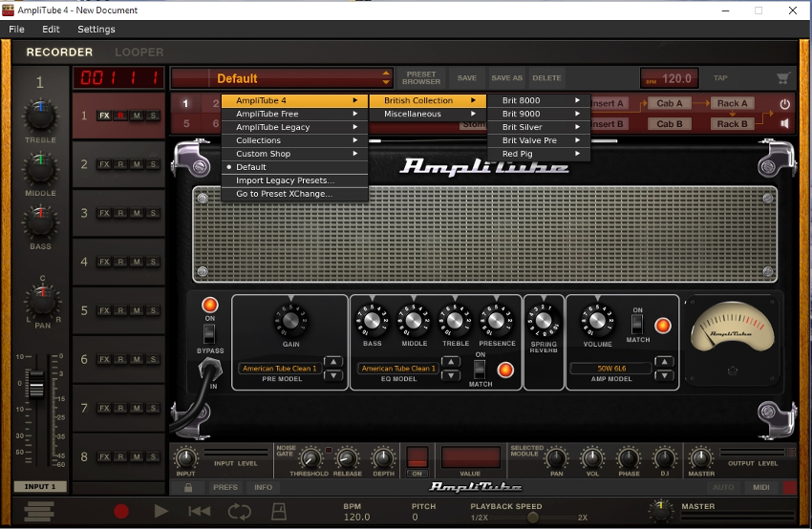812x529 pixels.
Task: Click the amp PRESENCE knob
Action: 496,321
